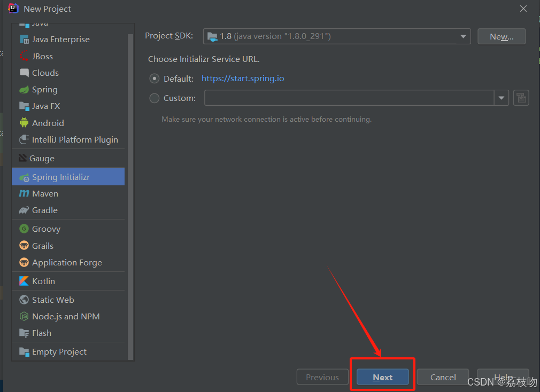
Task: Click the Kotlin K logo icon
Action: [x=24, y=281]
